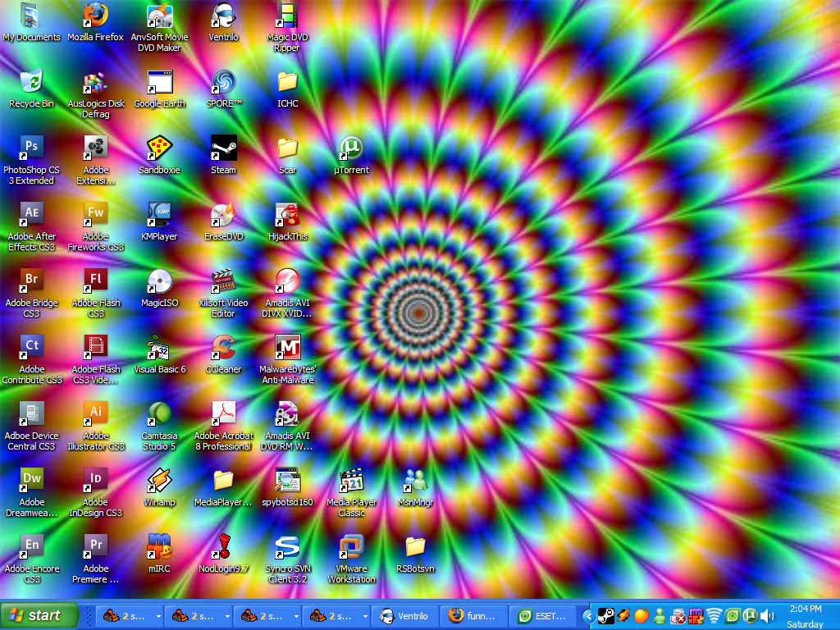This screenshot has height=630, width=840.
Task: Select the Recycle Bin icon
Action: 31,82
